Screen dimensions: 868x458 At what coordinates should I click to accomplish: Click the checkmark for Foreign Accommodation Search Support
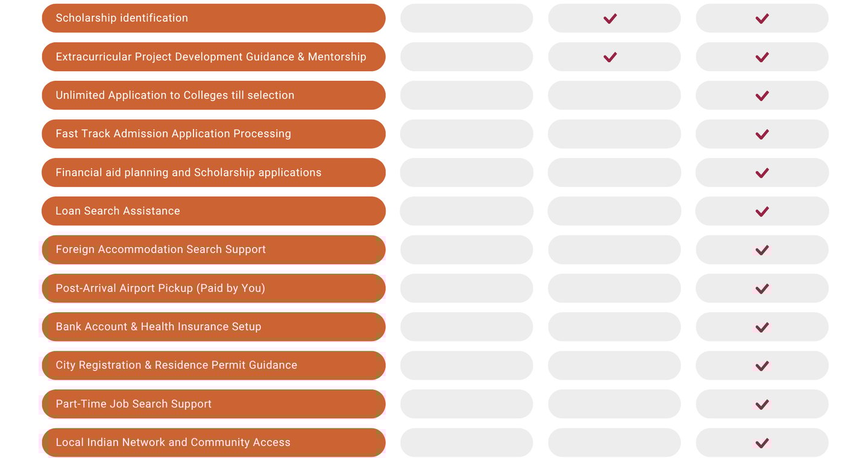click(762, 250)
